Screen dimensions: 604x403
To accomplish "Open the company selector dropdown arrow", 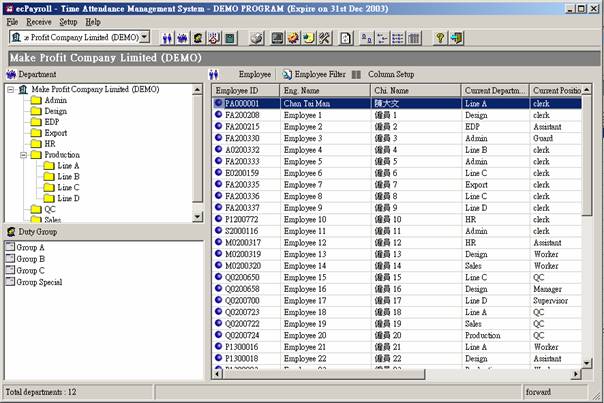I will (x=144, y=37).
